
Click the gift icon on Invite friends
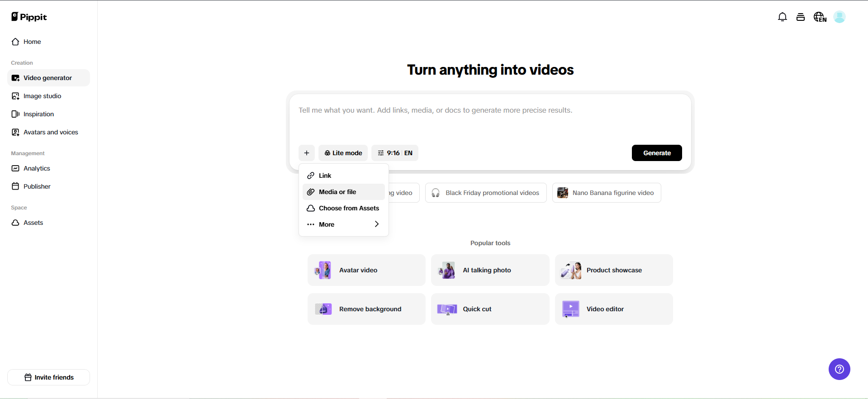28,377
